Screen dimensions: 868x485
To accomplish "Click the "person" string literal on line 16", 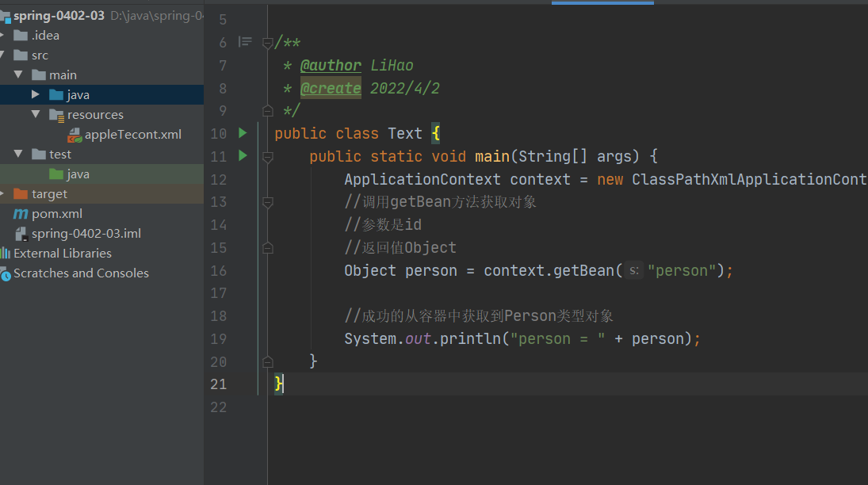I will pyautogui.click(x=682, y=271).
